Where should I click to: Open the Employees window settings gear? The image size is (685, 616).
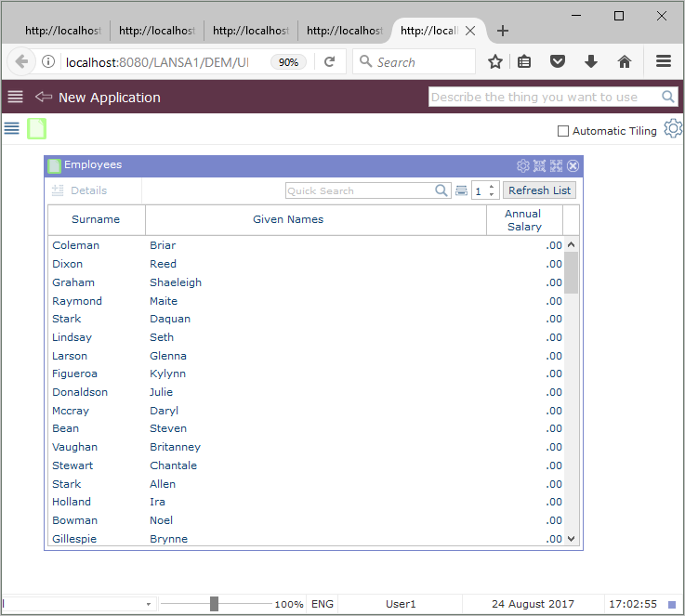523,165
